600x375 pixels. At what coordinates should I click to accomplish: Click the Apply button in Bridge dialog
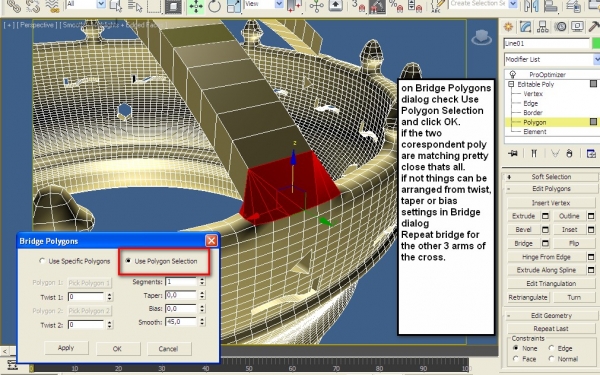[x=66, y=348]
